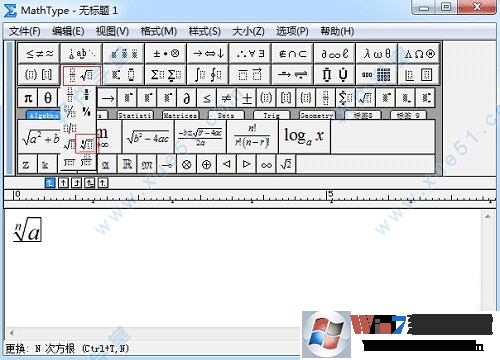Screen dimensions: 500x360
Task: Open the 视图(V) menu
Action: [x=112, y=31]
